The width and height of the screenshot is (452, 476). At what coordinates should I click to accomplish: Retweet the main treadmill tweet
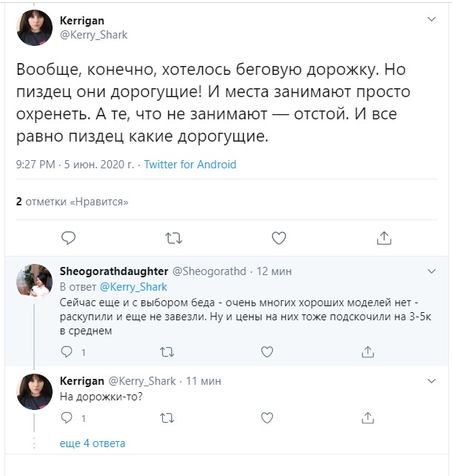pyautogui.click(x=173, y=238)
